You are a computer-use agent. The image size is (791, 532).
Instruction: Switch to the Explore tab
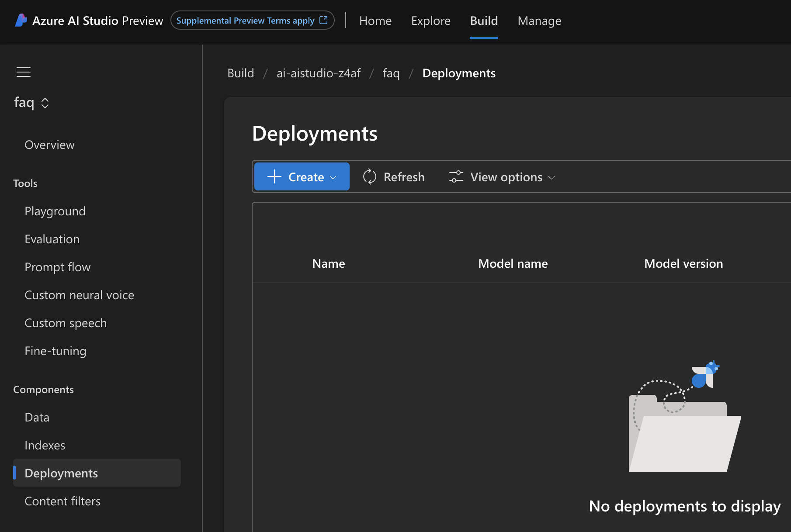(430, 21)
